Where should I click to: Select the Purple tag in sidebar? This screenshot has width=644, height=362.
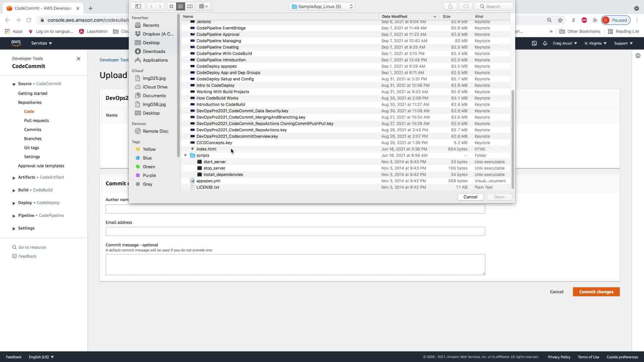tap(149, 175)
